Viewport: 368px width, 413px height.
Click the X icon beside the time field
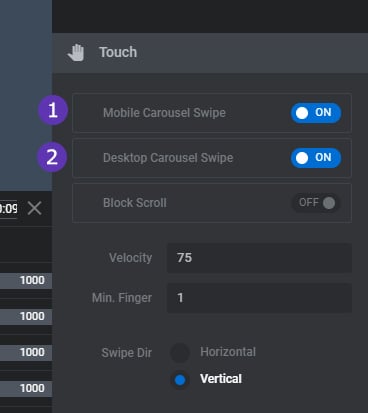tap(34, 209)
